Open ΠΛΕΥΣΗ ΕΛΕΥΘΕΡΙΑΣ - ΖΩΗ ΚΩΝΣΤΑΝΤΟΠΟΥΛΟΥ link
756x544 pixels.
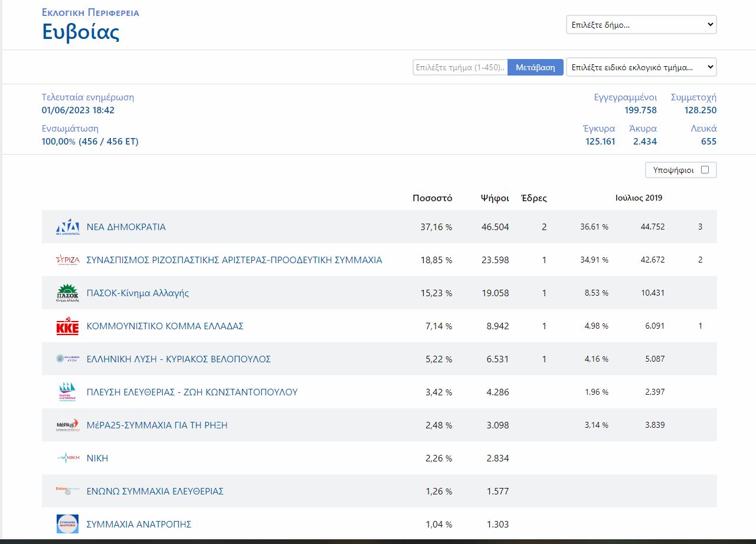coord(192,392)
